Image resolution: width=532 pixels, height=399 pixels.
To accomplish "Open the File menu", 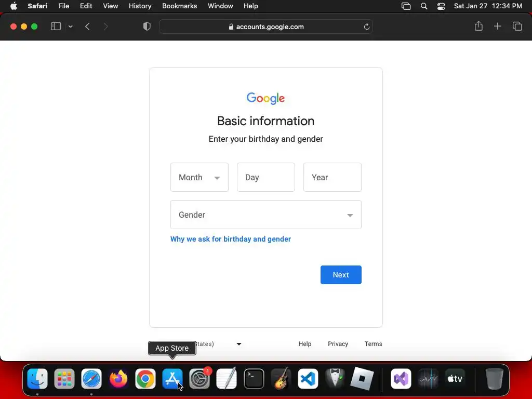I will tap(64, 6).
